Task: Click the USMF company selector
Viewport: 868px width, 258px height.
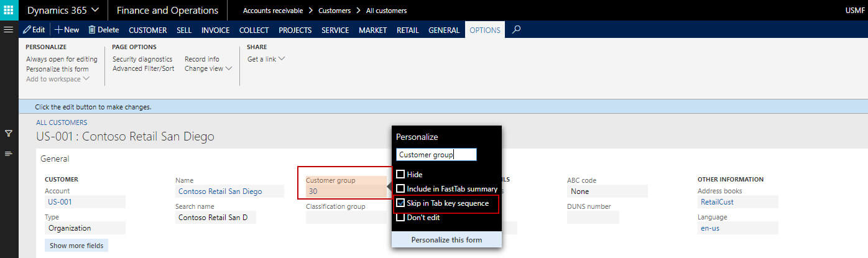Action: click(855, 11)
